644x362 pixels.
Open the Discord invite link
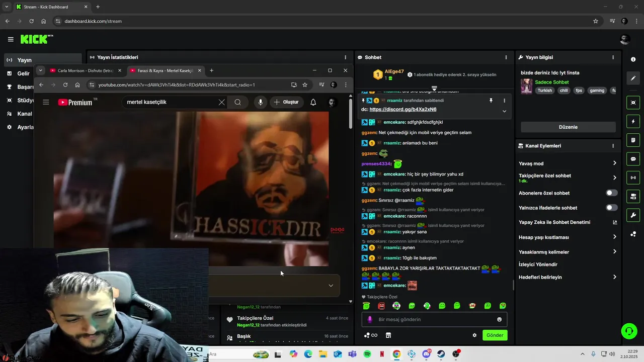[x=403, y=109]
